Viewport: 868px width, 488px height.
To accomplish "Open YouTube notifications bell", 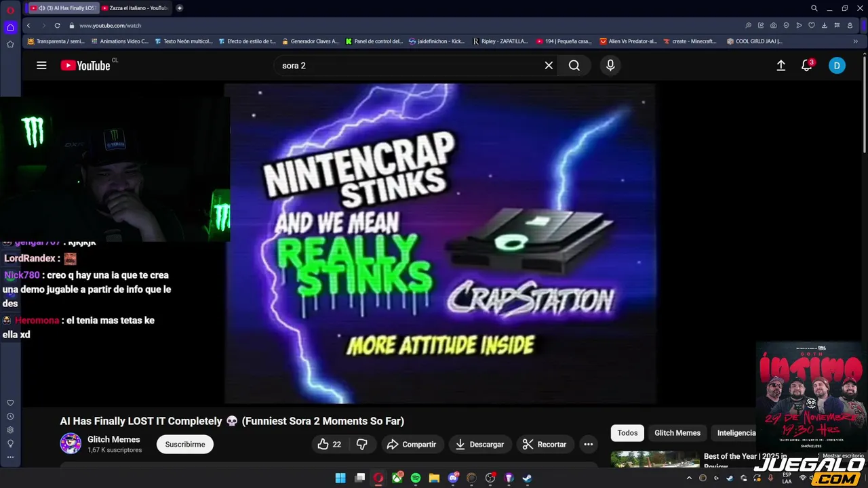I will point(806,66).
